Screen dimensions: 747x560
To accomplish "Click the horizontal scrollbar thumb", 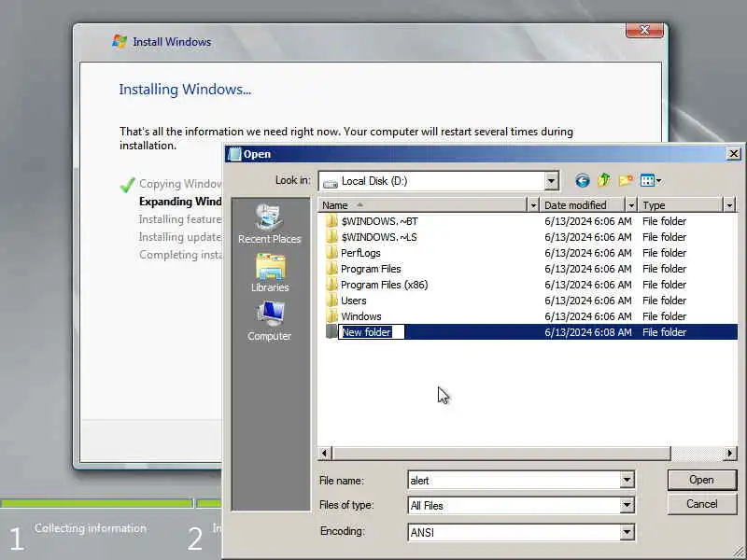I will click(501, 453).
